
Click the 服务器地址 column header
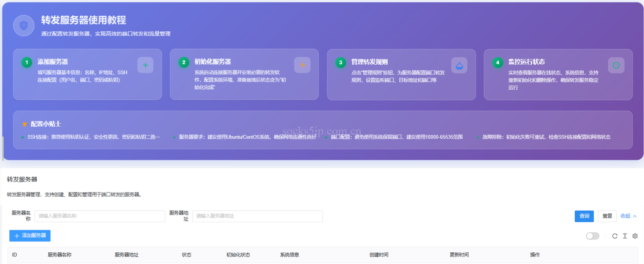click(126, 255)
